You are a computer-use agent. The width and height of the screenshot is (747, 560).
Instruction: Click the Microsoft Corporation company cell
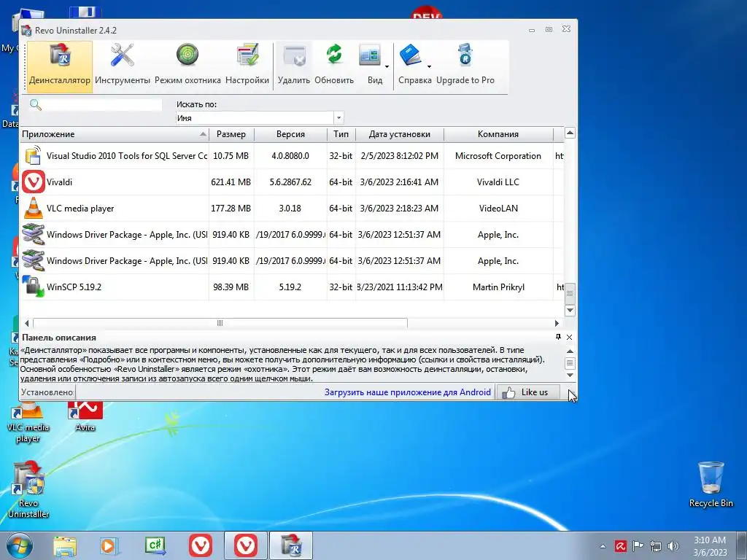point(498,156)
